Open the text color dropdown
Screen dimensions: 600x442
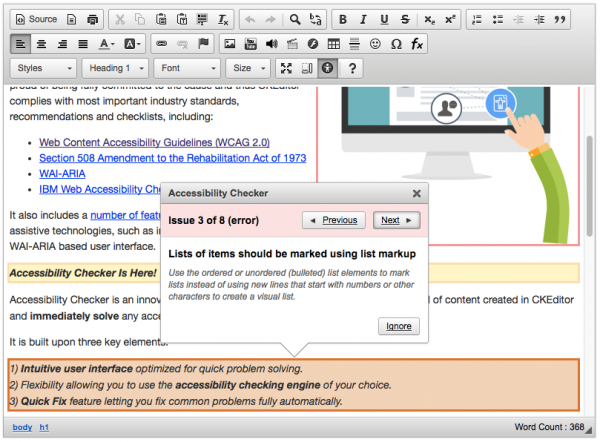pos(106,44)
